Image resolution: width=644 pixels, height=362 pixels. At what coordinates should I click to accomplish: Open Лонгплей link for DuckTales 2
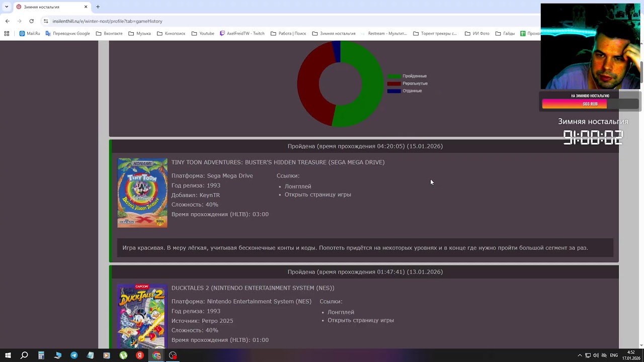tap(341, 312)
